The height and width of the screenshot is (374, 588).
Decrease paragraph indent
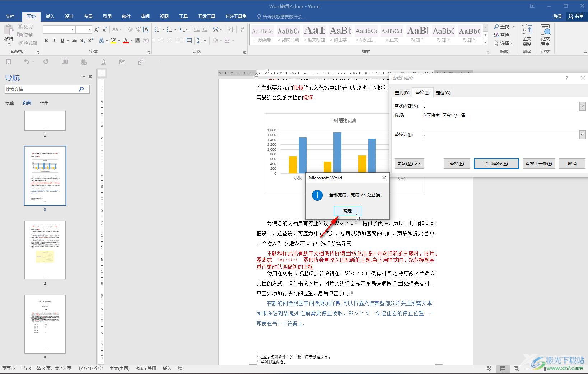pos(196,29)
